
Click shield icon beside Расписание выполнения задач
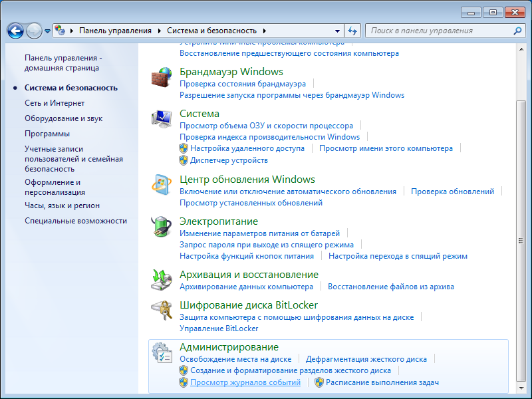point(319,382)
